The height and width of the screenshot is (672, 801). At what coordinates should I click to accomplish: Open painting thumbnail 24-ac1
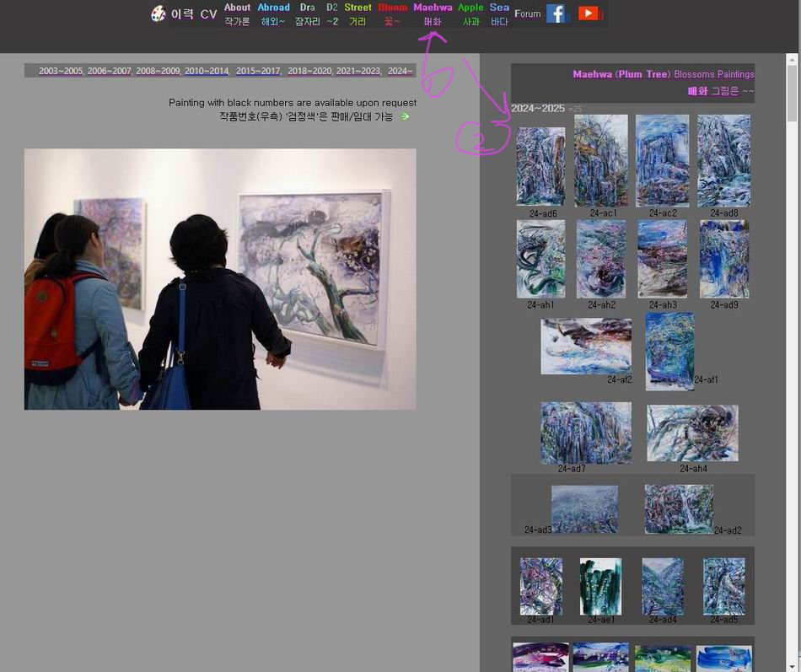(600, 160)
